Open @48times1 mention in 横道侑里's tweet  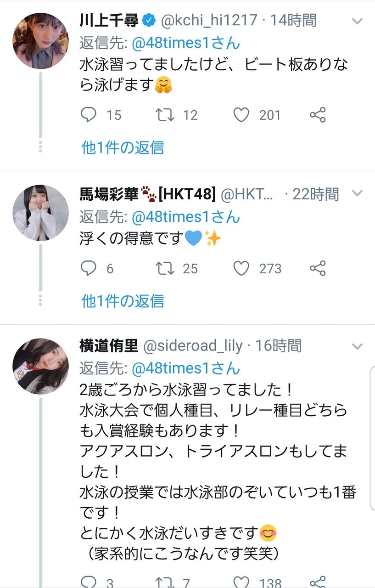178,368
